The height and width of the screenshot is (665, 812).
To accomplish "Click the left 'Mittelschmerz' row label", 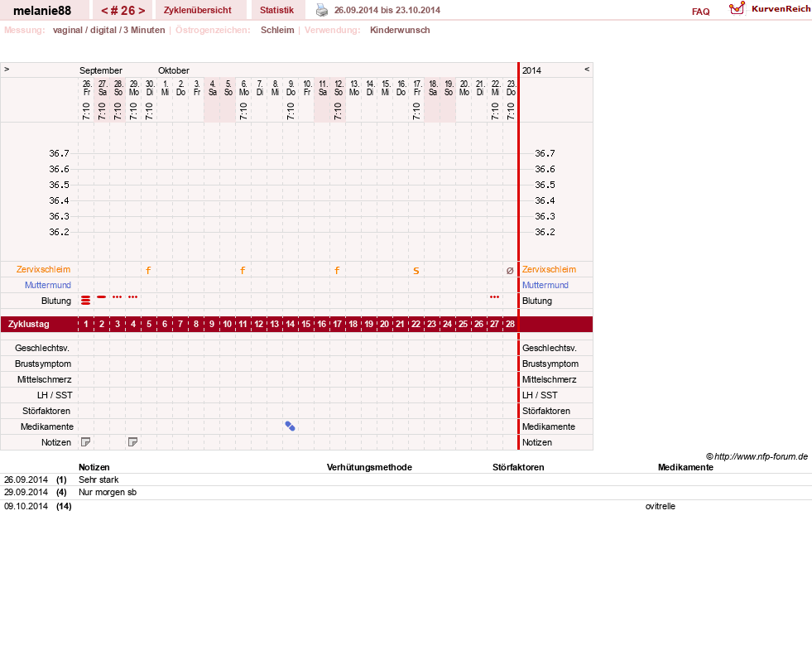I will click(x=45, y=379).
